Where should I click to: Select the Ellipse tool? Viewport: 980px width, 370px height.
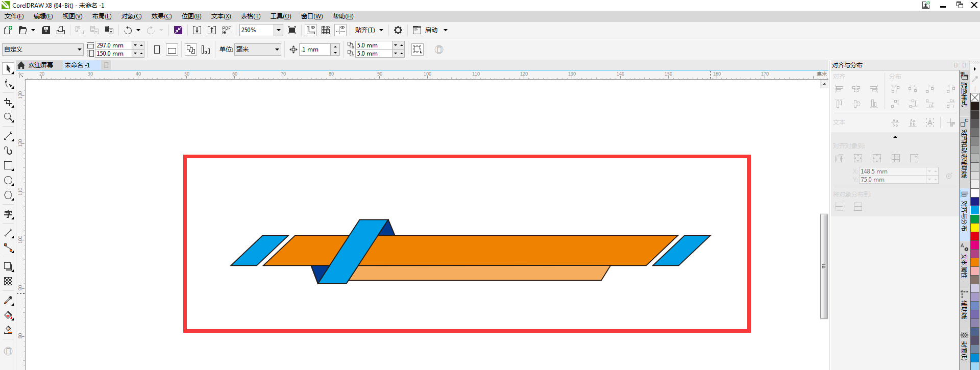point(8,181)
